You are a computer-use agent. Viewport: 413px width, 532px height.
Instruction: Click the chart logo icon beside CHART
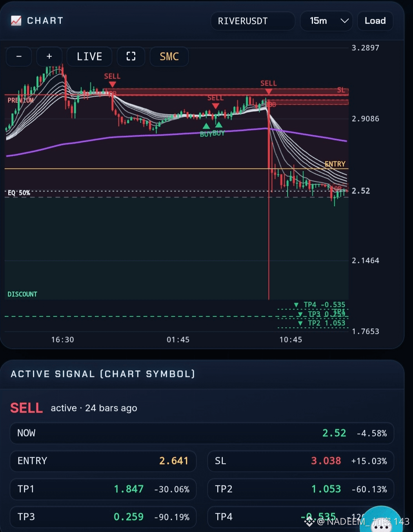pyautogui.click(x=16, y=21)
